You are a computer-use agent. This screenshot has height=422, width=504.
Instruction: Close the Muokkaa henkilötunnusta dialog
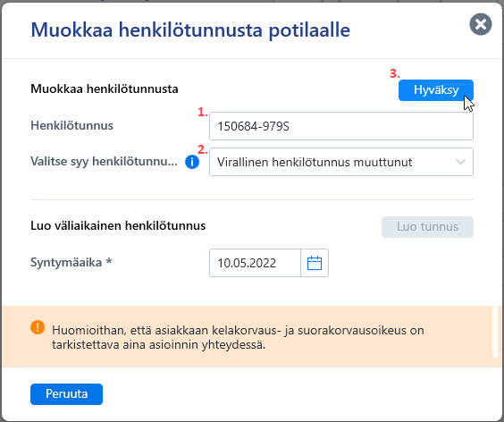[x=481, y=24]
